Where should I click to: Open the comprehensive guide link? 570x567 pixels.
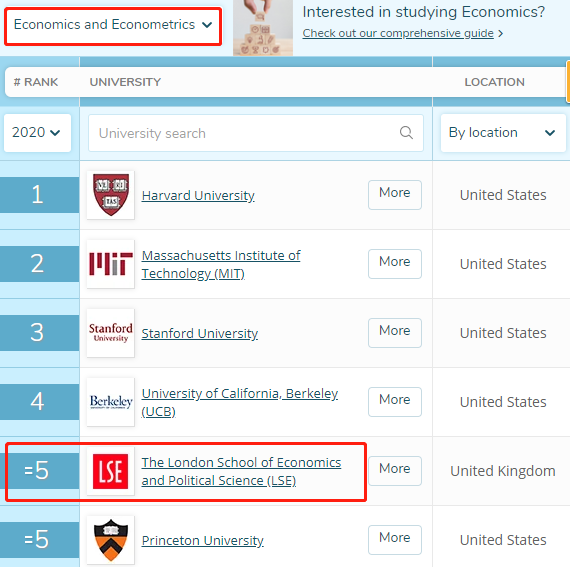click(398, 33)
